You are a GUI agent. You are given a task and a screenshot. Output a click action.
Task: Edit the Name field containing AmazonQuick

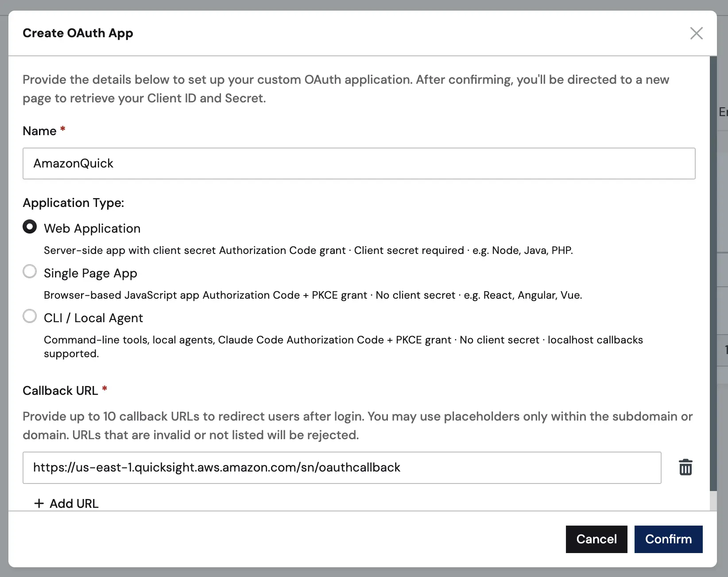point(359,164)
